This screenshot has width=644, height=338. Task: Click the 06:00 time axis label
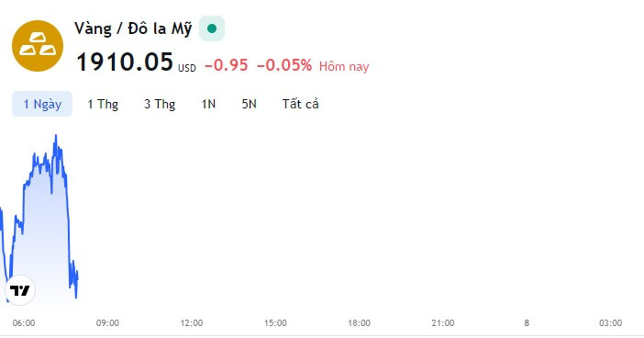[24, 323]
